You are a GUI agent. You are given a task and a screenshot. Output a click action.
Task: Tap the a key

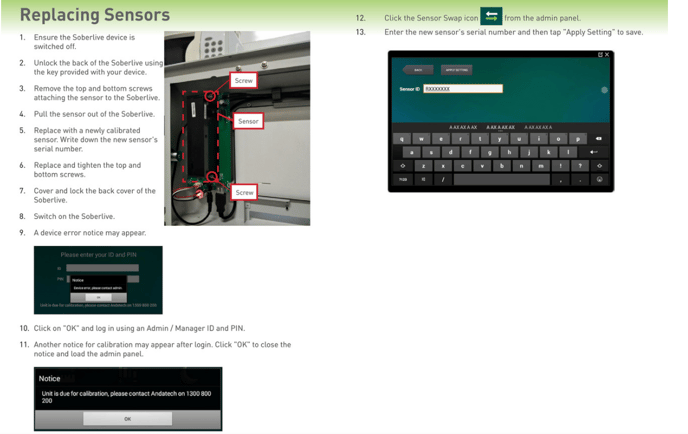412,152
